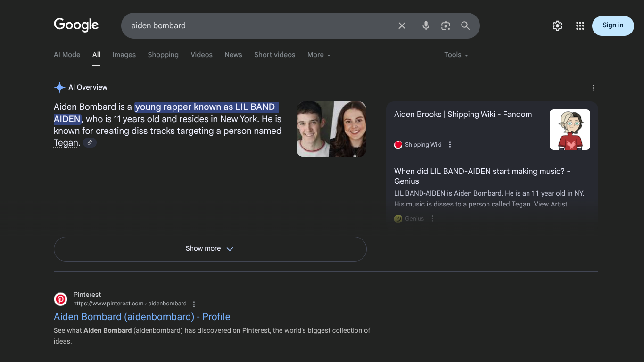Open Aiden Brooks Shipping Wiki Fandom source
The height and width of the screenshot is (362, 644).
tap(463, 114)
